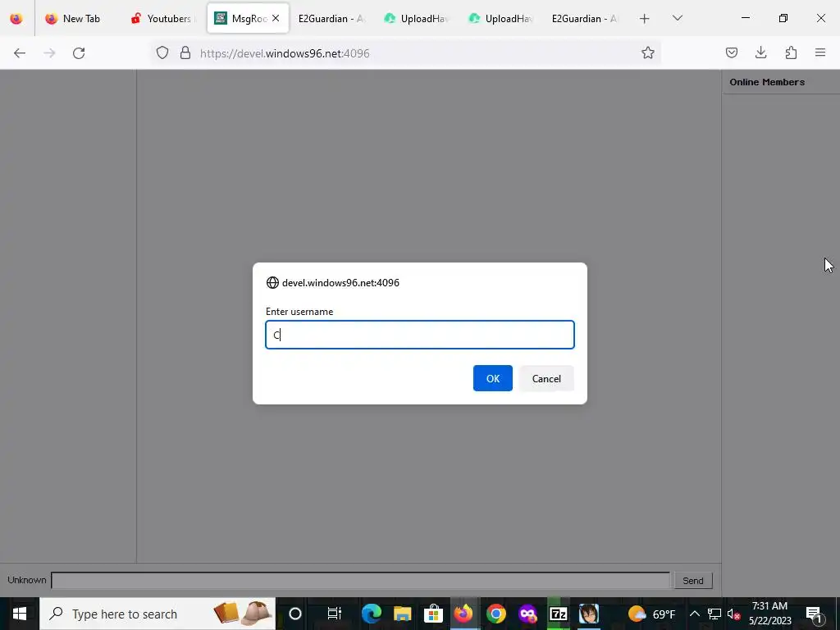The image size is (840, 630).
Task: Click the Unknown username label
Action: (x=27, y=580)
